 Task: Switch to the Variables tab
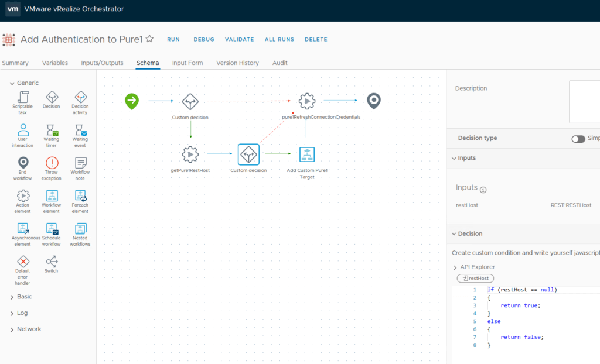(x=55, y=63)
